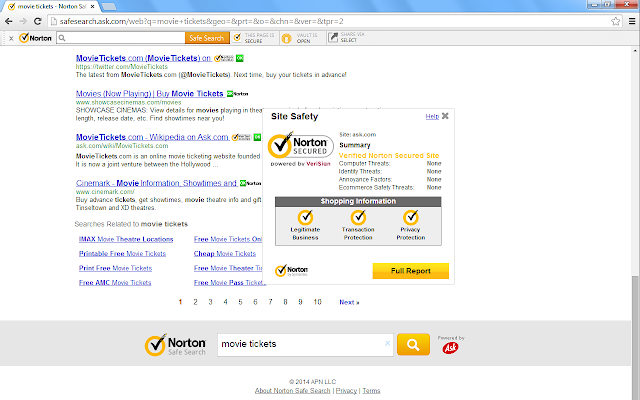Go to results page 5
Viewport: 640px width, 400px height.
coord(240,302)
